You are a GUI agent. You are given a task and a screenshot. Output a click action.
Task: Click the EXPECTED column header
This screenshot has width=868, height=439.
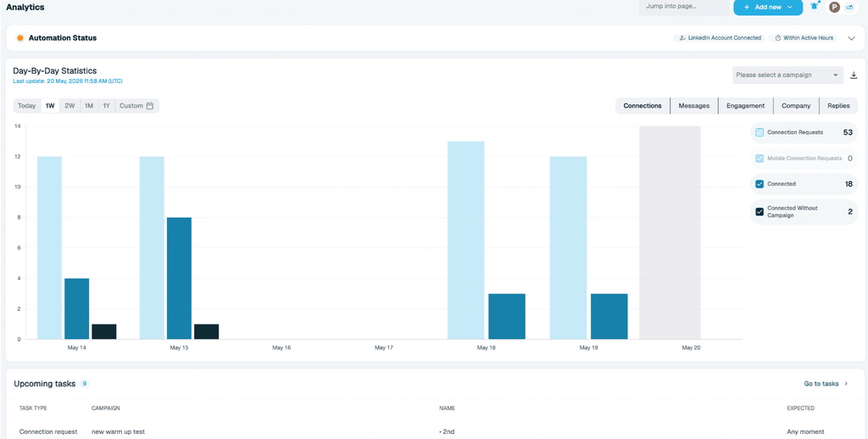click(x=800, y=408)
